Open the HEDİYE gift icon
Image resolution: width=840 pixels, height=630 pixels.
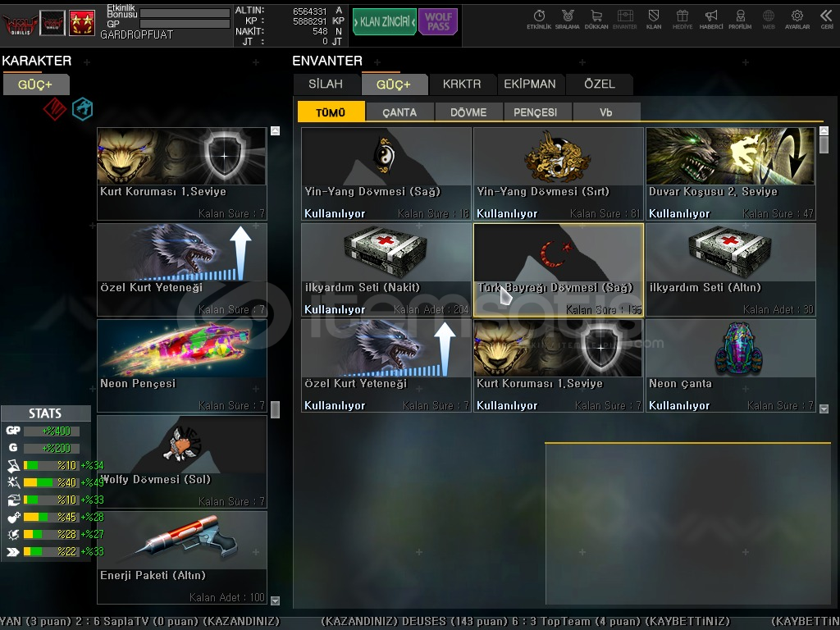click(x=682, y=20)
